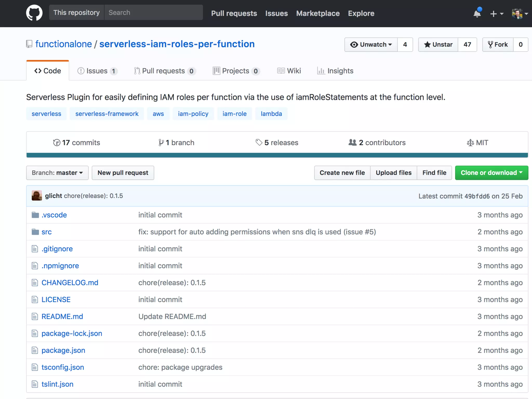Image resolution: width=532 pixels, height=399 pixels.
Task: Open the README.md file link
Action: tap(62, 316)
